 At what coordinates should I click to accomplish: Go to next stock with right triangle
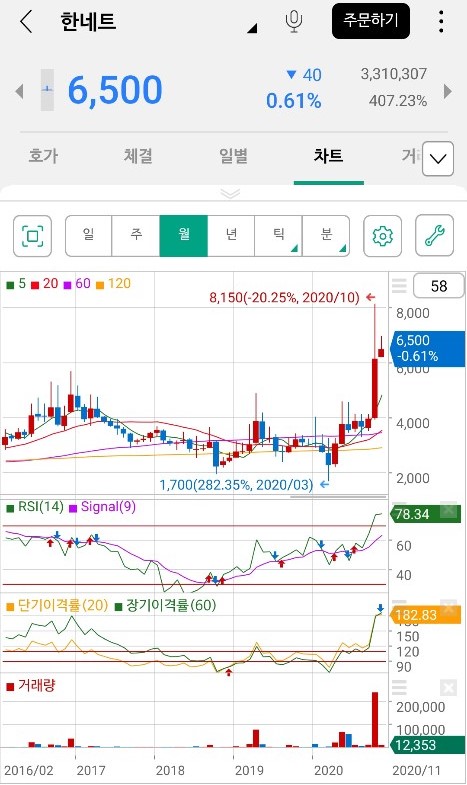(x=448, y=92)
